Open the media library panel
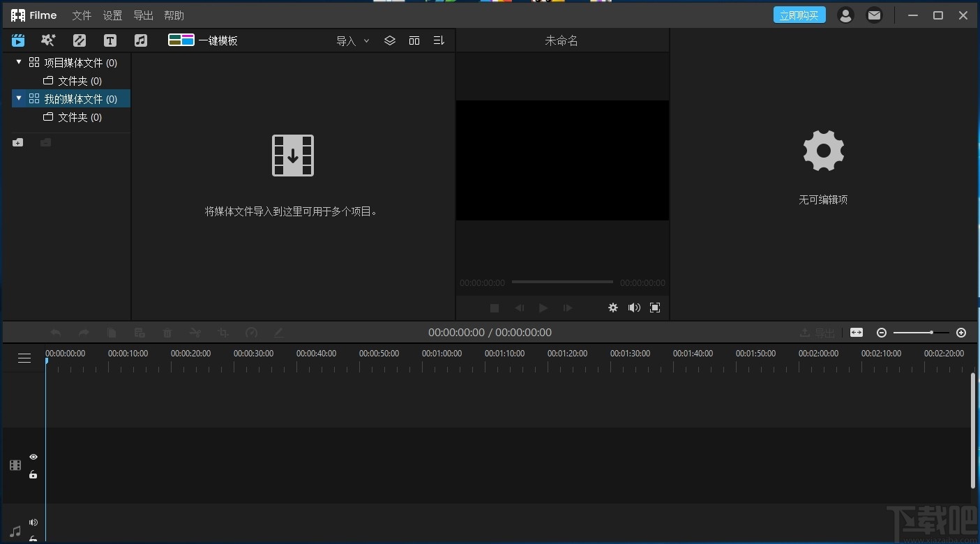Screen dimensions: 980x544 click(17, 40)
